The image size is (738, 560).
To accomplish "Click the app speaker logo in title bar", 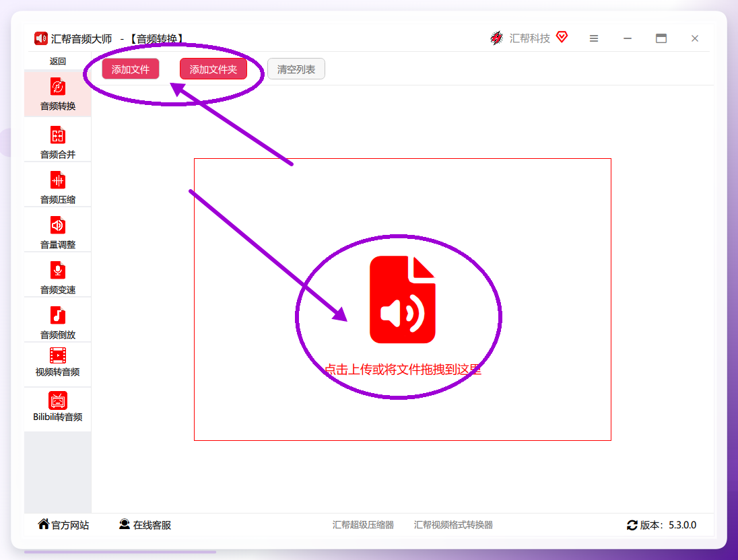I will pyautogui.click(x=41, y=38).
